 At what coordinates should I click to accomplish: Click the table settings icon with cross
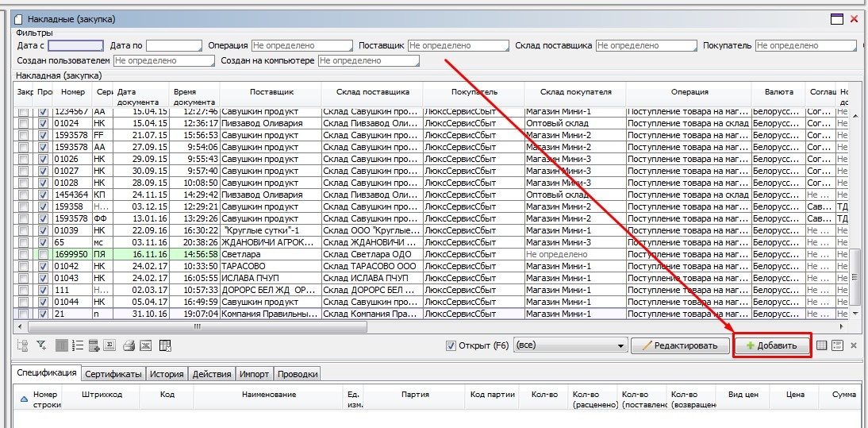click(165, 345)
